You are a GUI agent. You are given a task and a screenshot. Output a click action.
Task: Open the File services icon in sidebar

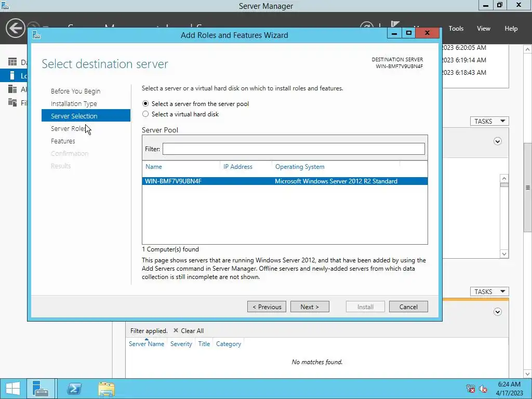(x=12, y=102)
